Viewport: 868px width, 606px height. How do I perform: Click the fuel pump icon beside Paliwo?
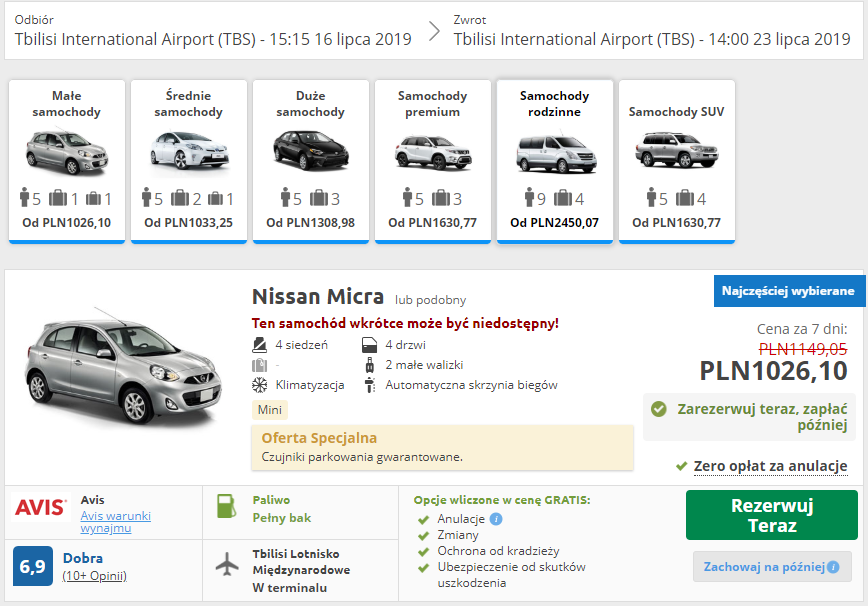coord(226,506)
